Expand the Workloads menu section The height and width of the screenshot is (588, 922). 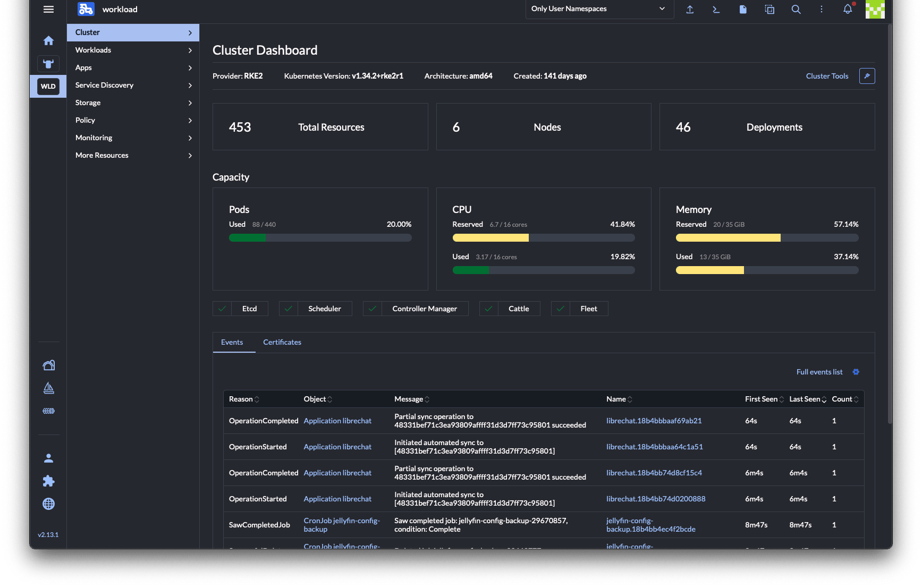[133, 50]
